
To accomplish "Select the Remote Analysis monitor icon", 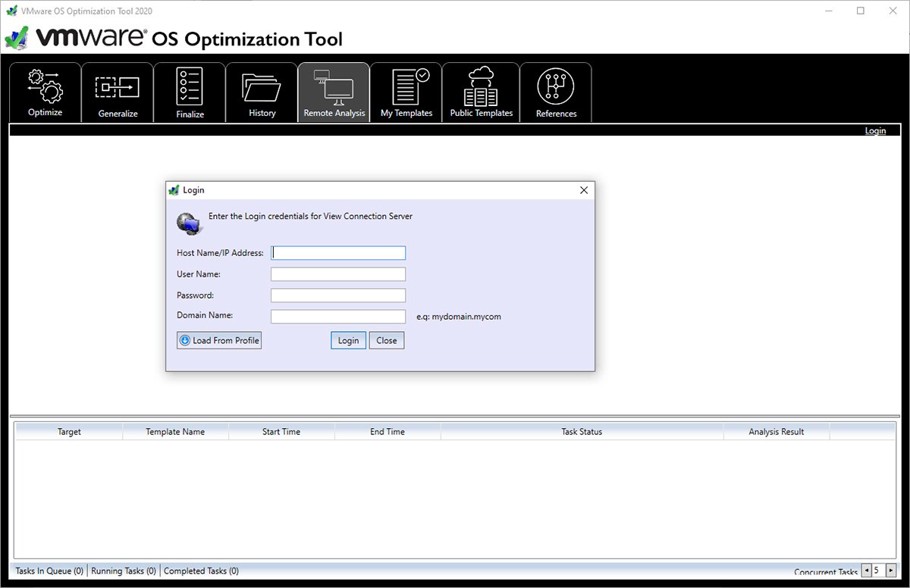I will [x=334, y=87].
